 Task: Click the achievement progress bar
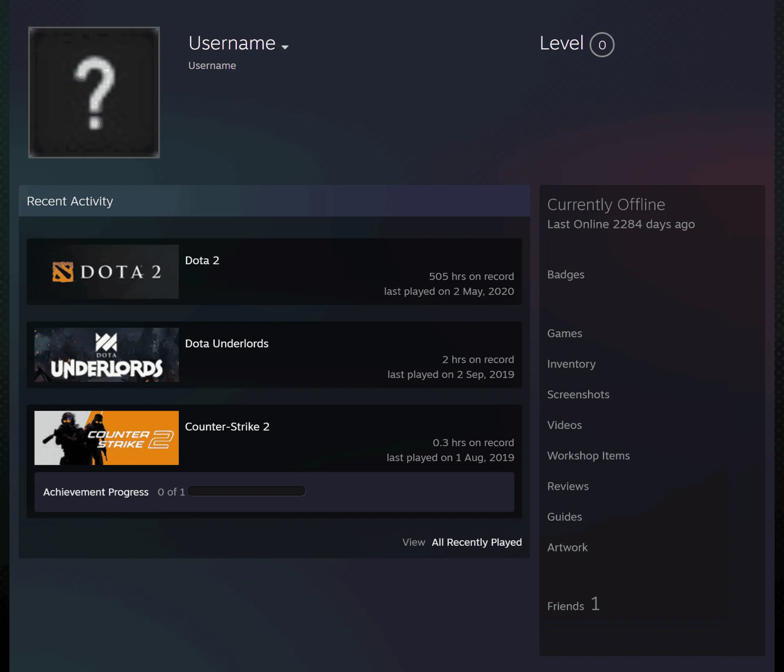[247, 491]
